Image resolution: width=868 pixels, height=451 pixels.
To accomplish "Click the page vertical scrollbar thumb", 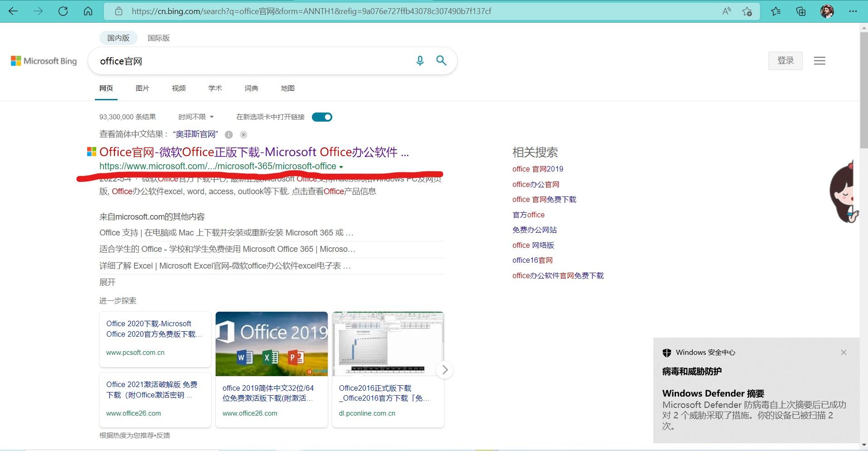I will click(864, 90).
